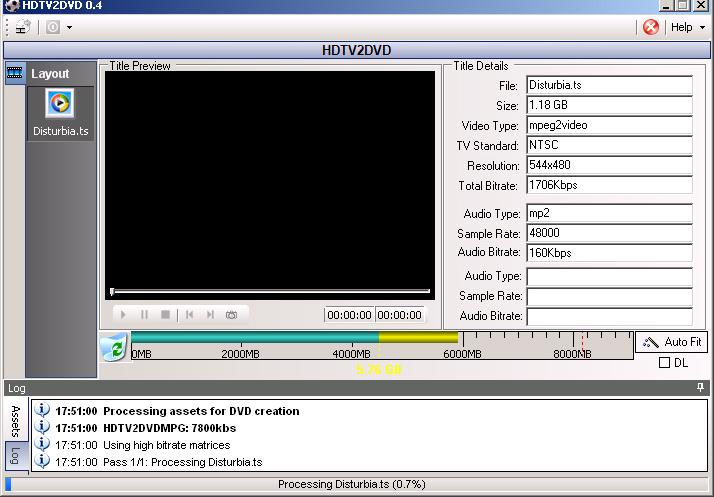The height and width of the screenshot is (497, 714).
Task: Click the pin icon on Log panel
Action: coord(700,388)
